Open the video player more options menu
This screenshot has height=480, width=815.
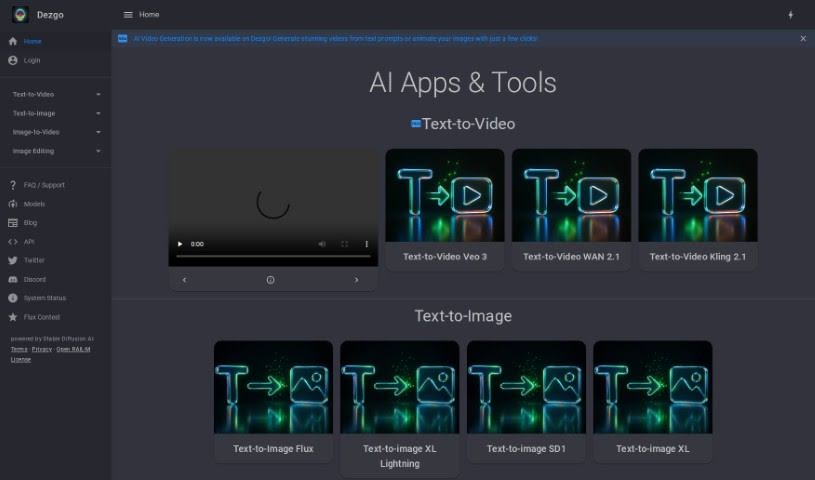point(366,244)
